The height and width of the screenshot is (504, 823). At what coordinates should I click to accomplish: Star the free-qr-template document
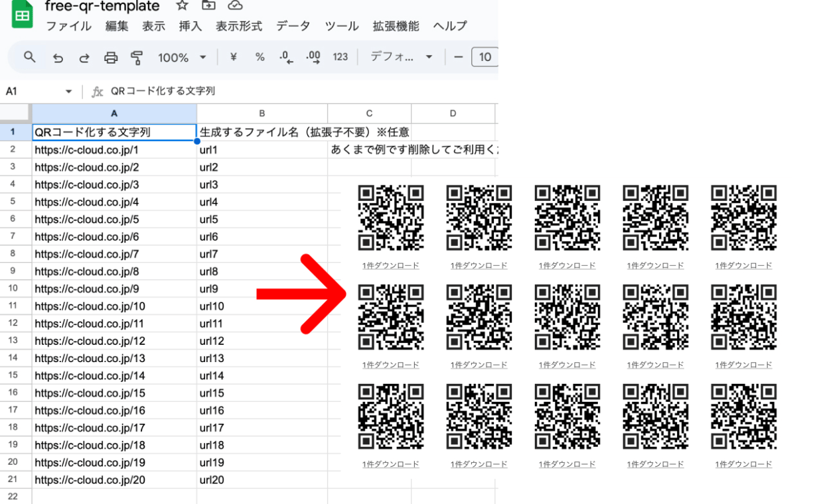tap(182, 6)
